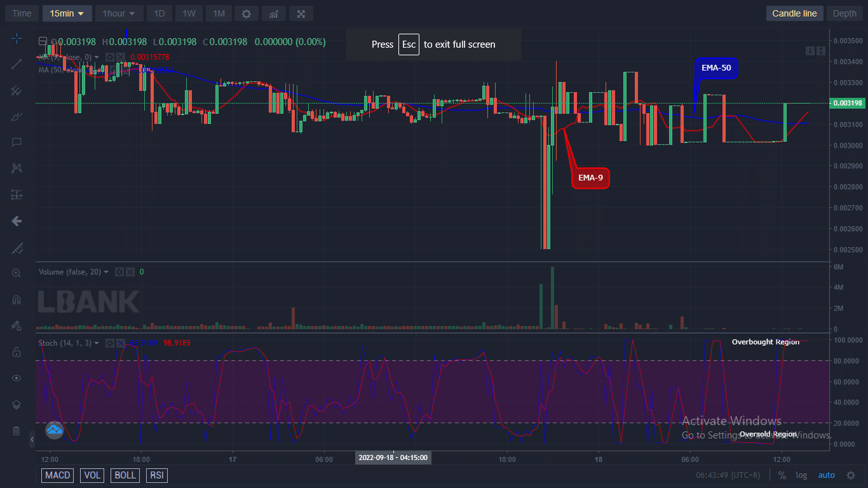Image resolution: width=868 pixels, height=488 pixels.
Task: Click date marker 2022-09-18 04:15:00
Action: coord(393,457)
